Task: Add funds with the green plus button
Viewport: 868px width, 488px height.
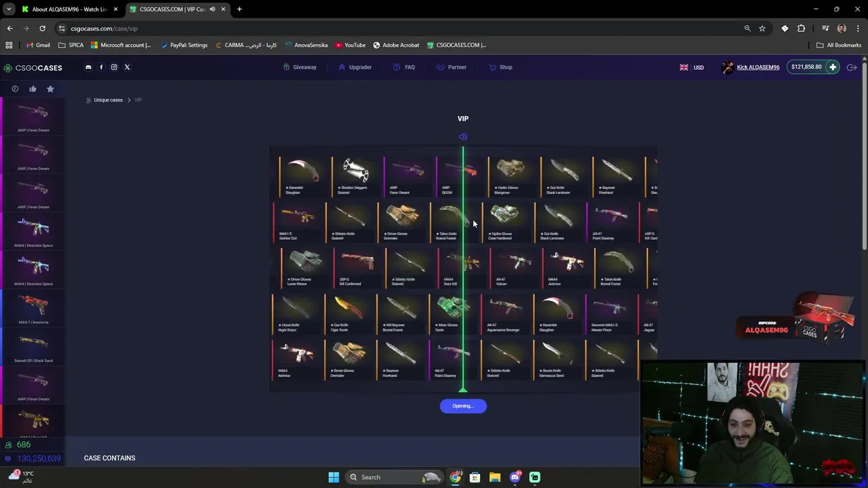Action: [833, 67]
